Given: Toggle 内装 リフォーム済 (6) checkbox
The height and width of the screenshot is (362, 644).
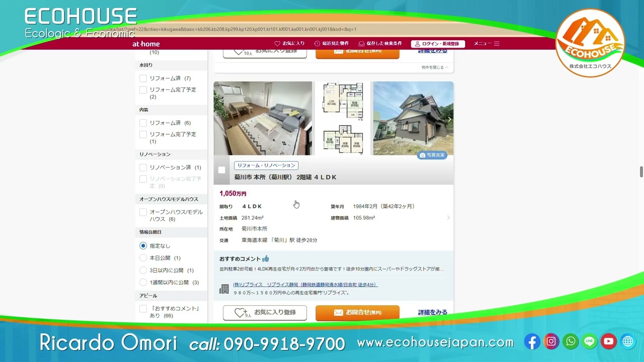Looking at the screenshot, I should point(143,123).
